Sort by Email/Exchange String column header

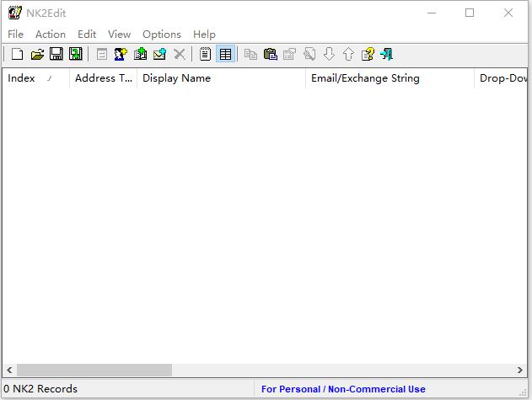click(x=390, y=78)
